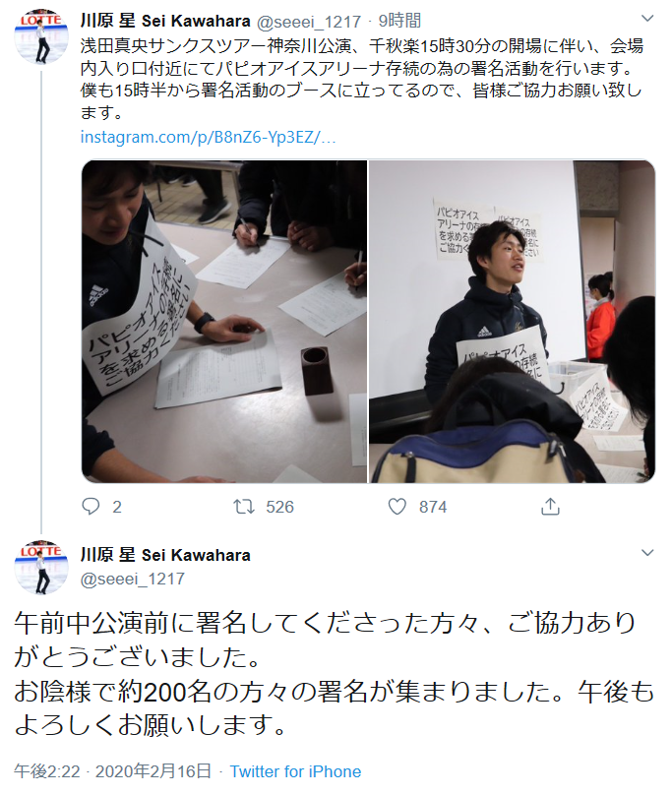Open the share upload icon
Viewport: 672px width, 795px height.
[550, 506]
